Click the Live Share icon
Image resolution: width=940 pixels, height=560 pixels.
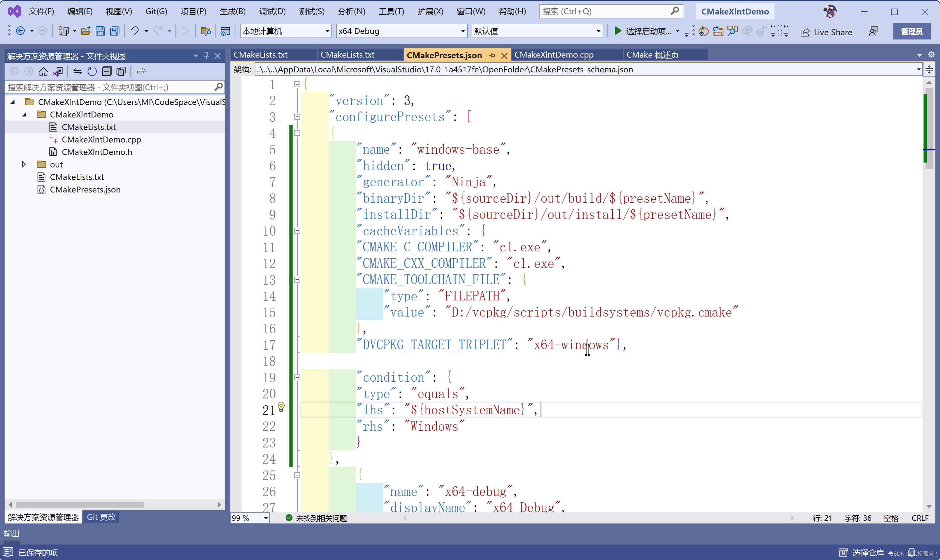pyautogui.click(x=804, y=32)
